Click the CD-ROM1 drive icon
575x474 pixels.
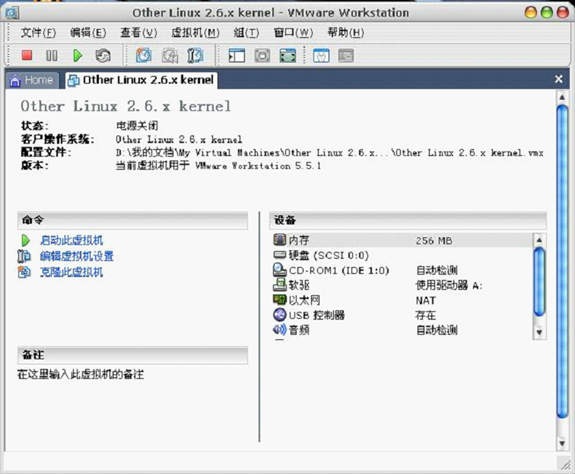point(279,270)
